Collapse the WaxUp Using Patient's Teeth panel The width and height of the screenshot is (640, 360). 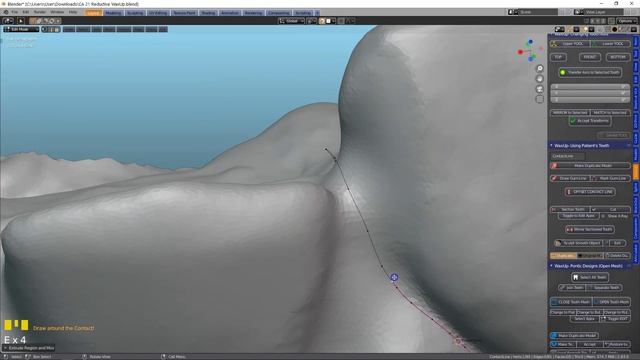pos(551,145)
